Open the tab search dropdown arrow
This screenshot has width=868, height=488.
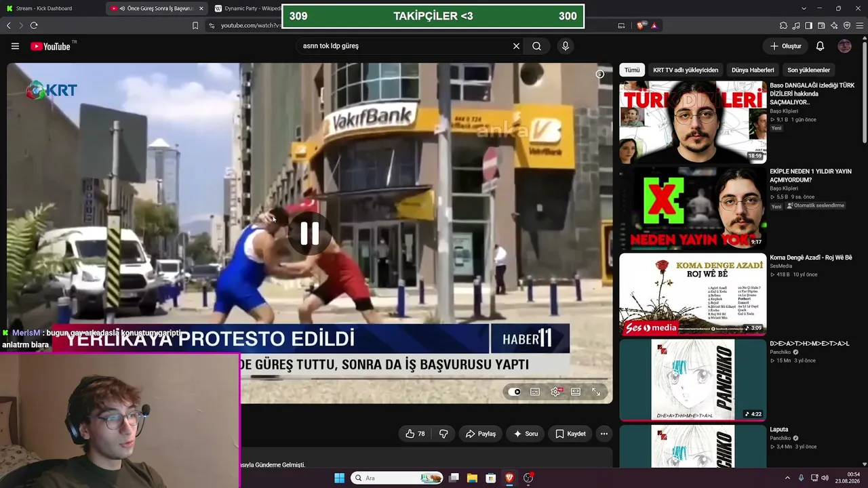(x=804, y=8)
